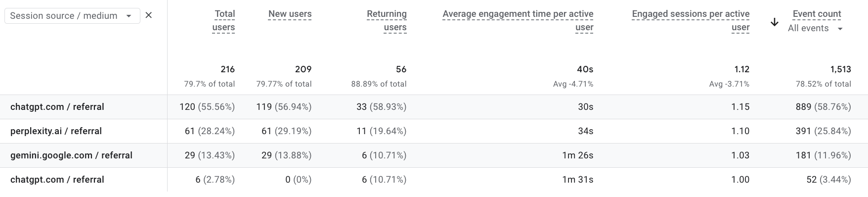The height and width of the screenshot is (197, 868).
Task: Click Average engagement time per active user header
Action: pos(518,21)
